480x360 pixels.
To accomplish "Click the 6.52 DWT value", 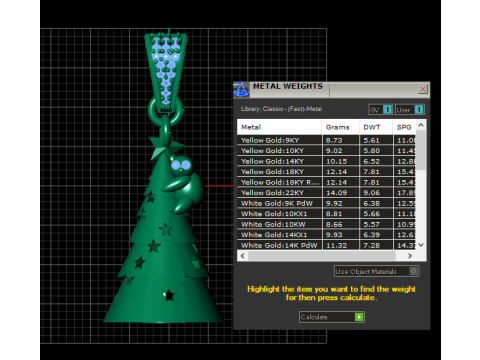I will (x=371, y=161).
